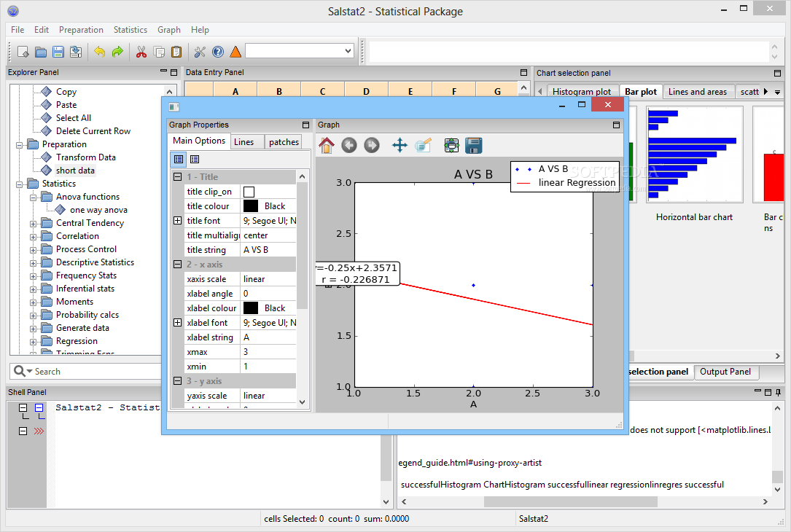791x532 pixels.
Task: Collapse the 1 - Title property group
Action: 178,177
